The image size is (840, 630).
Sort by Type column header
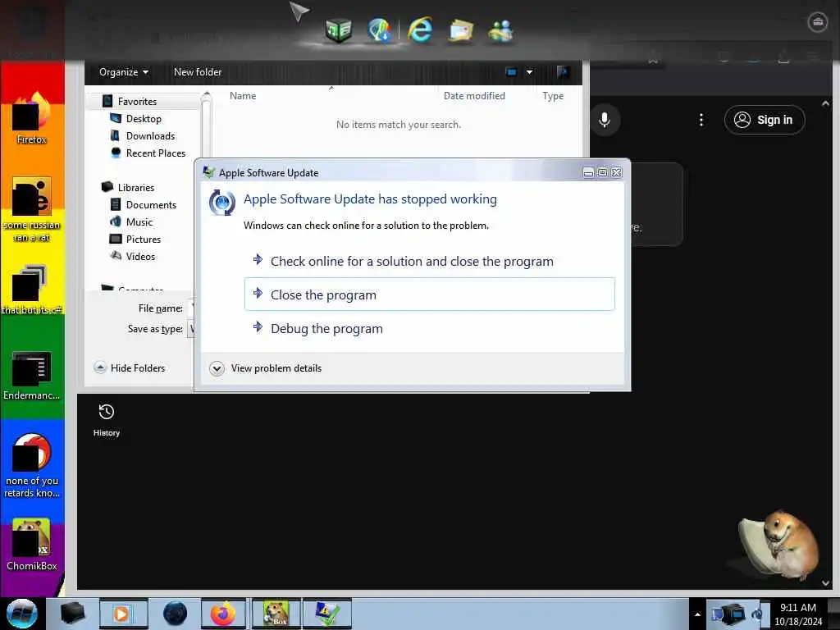553,96
